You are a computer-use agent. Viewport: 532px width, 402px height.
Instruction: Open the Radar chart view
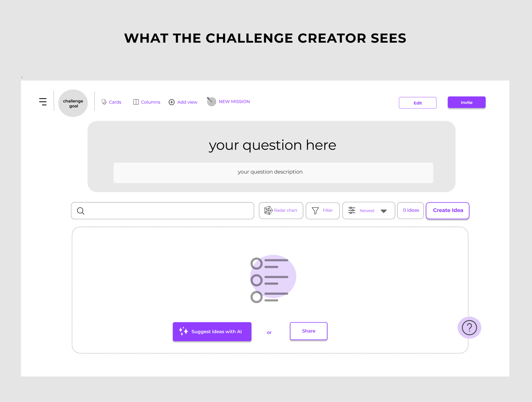tap(281, 210)
